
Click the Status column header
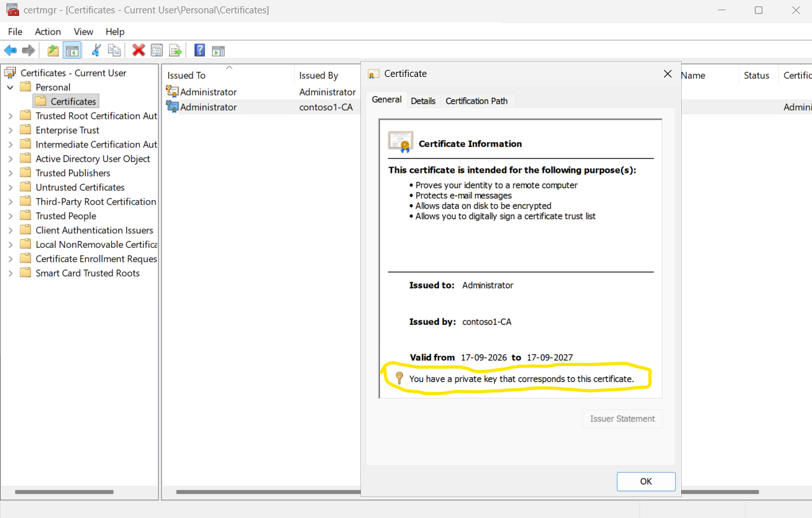click(757, 75)
